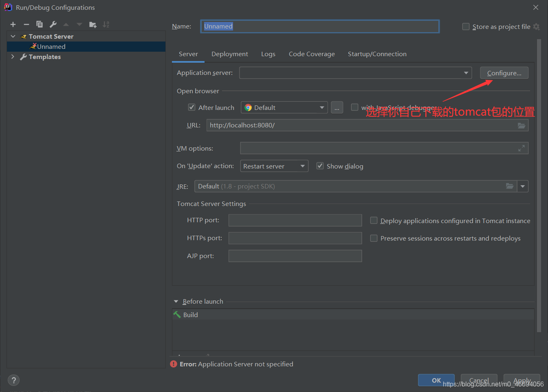The height and width of the screenshot is (392, 548).
Task: Add a new run configuration with plus icon
Action: pyautogui.click(x=13, y=24)
